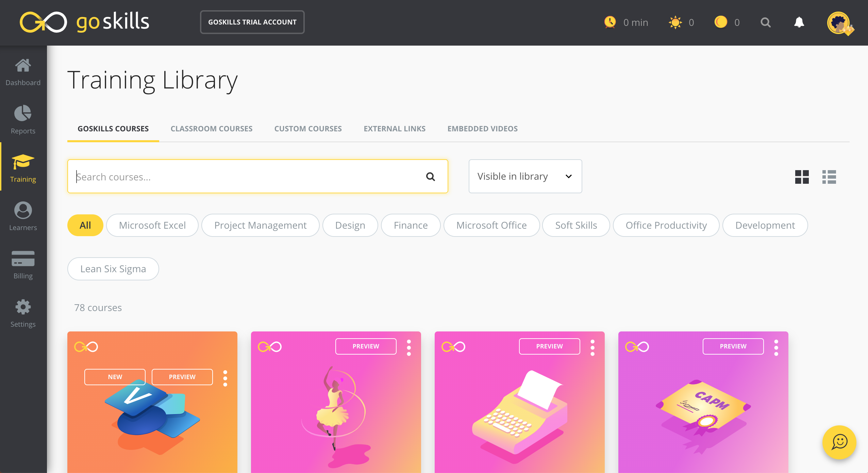Filter by Microsoft Excel category
This screenshot has width=868, height=473.
[x=152, y=225]
